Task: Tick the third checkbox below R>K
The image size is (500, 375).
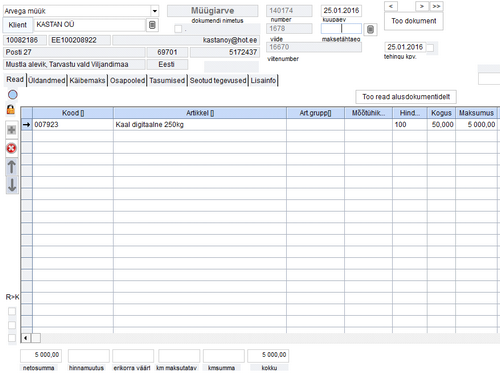Action: [12, 338]
